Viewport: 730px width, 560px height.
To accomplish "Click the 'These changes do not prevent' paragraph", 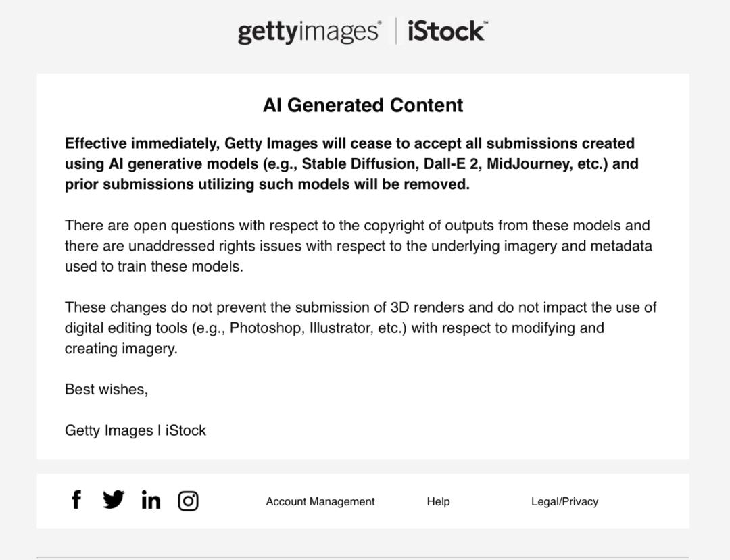I will (360, 328).
